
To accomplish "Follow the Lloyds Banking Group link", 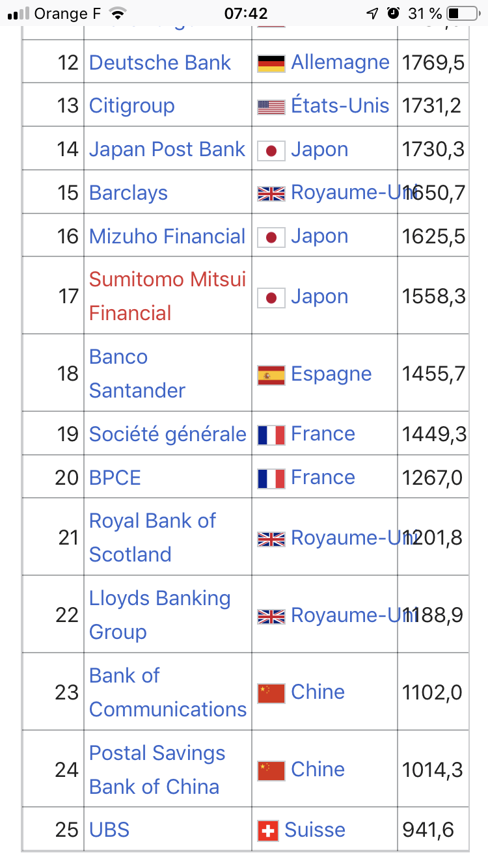I will pyautogui.click(x=160, y=615).
